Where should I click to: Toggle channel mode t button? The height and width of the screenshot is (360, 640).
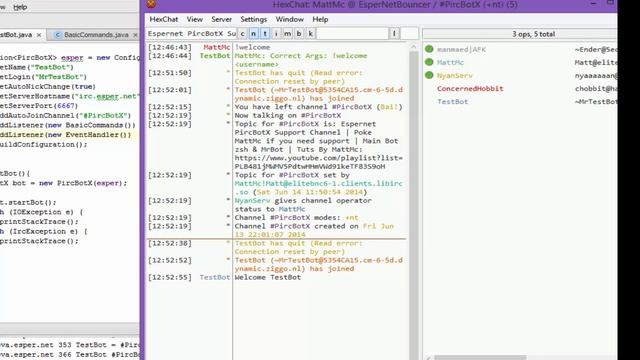tap(265, 33)
